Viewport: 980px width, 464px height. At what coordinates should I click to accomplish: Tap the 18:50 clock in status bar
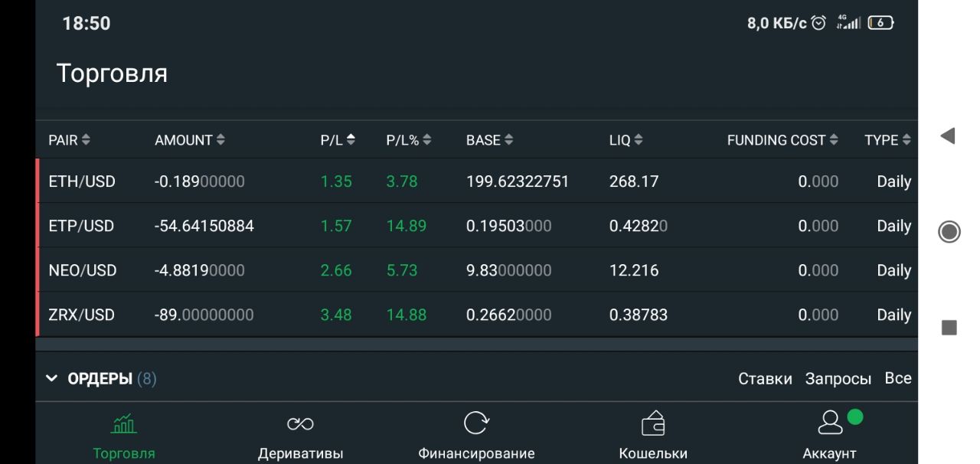[87, 24]
